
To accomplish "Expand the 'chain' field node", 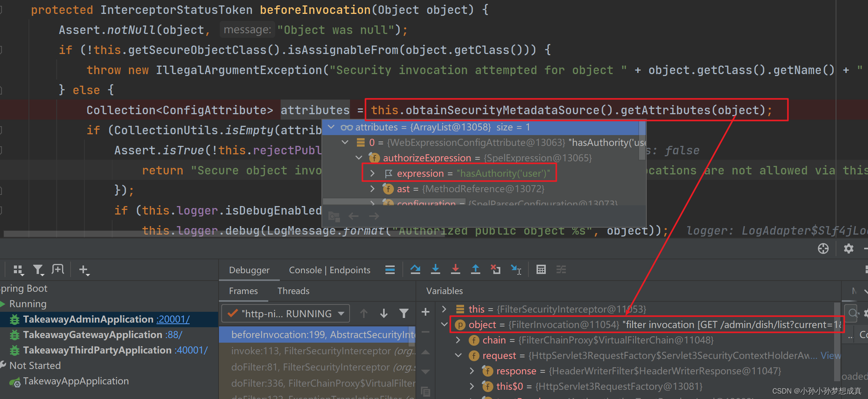I will coord(458,340).
